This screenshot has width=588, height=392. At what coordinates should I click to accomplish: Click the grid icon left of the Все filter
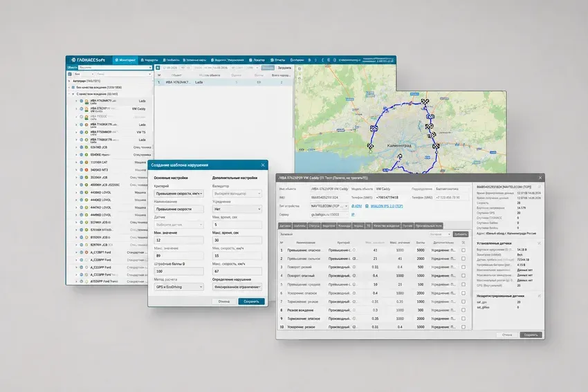click(x=70, y=74)
